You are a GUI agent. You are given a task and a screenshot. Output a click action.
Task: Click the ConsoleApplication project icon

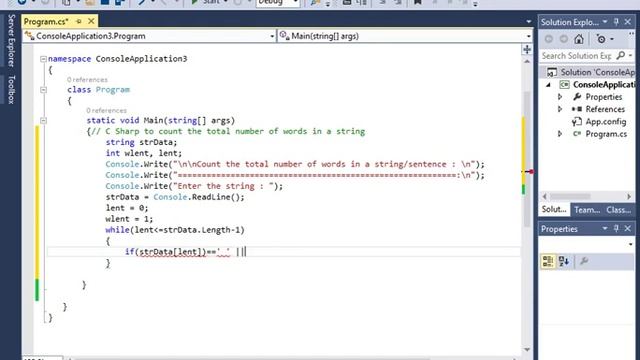coord(564,84)
